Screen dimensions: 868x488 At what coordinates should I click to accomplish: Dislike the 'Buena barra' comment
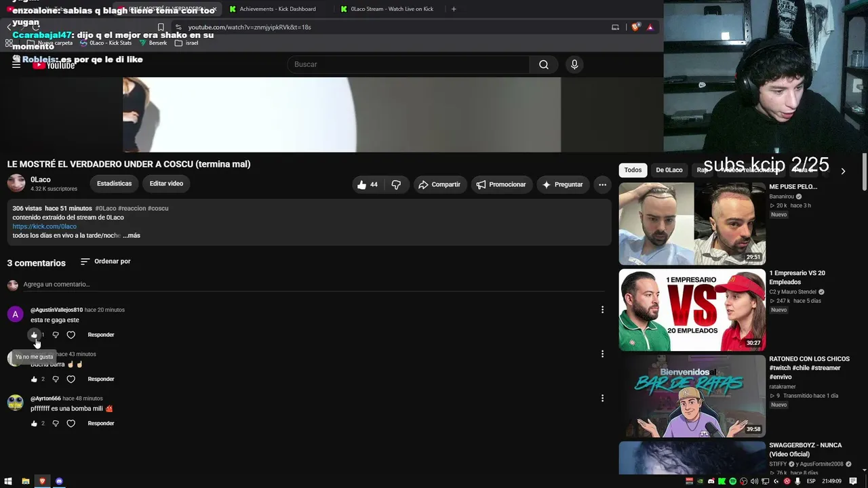coord(56,379)
